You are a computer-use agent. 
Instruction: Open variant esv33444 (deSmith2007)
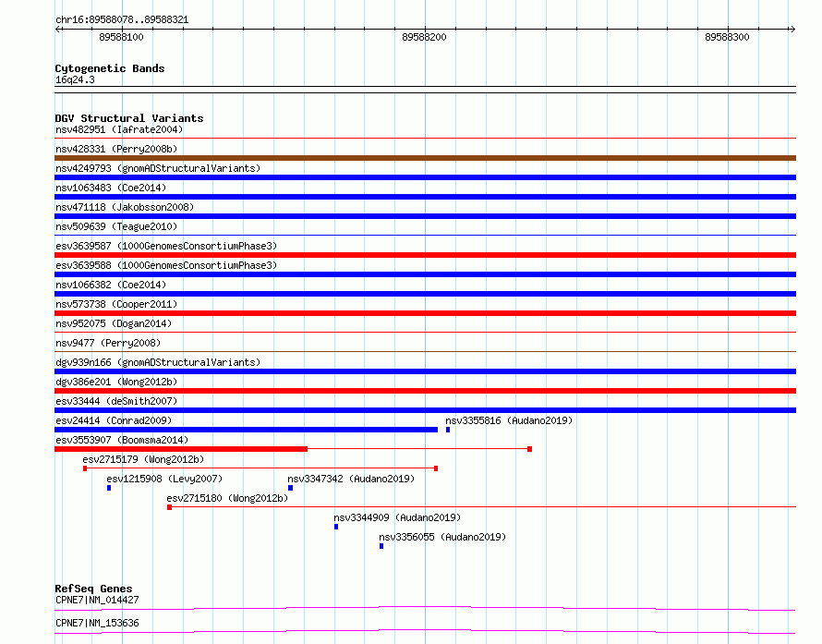pyautogui.click(x=116, y=401)
